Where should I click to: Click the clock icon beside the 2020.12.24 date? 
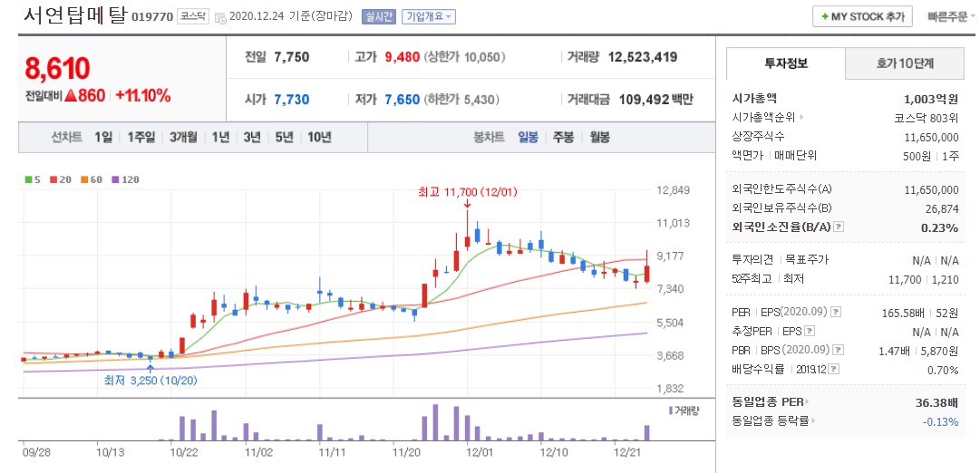[220, 17]
